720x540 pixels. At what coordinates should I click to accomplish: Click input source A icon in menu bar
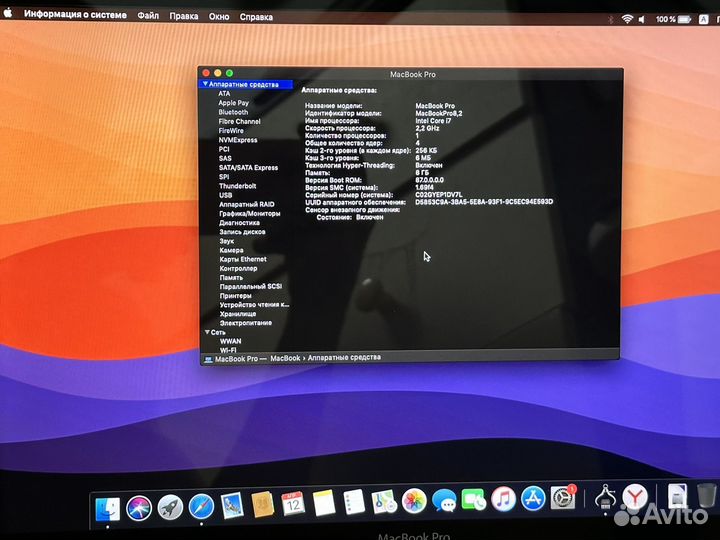click(x=703, y=19)
